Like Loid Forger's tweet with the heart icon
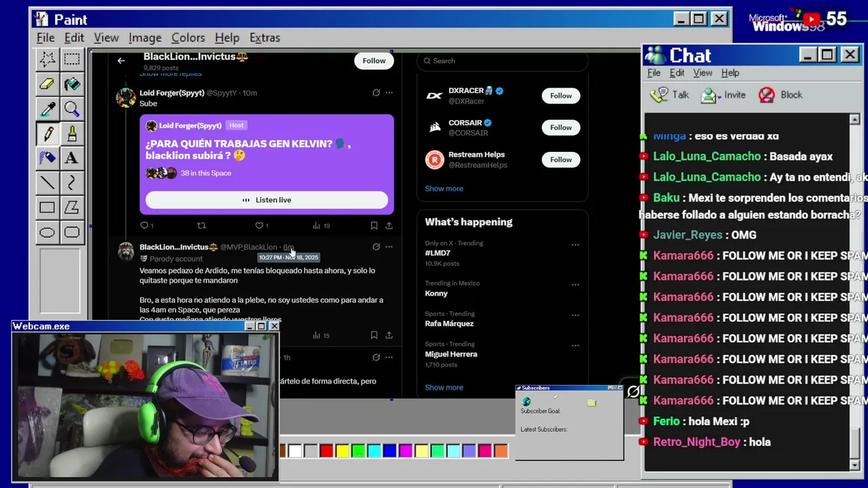Image resolution: width=868 pixels, height=488 pixels. pos(259,226)
